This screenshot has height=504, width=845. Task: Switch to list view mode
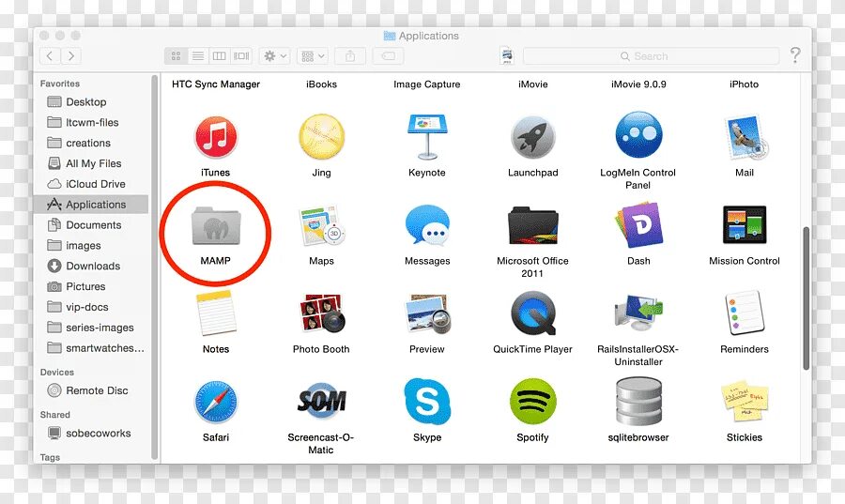click(198, 56)
